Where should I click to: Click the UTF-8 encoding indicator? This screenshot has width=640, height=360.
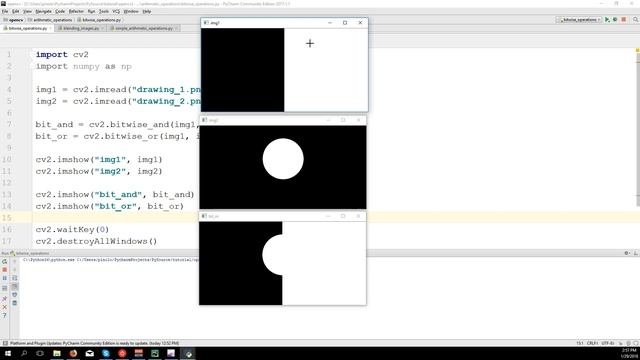pos(607,343)
